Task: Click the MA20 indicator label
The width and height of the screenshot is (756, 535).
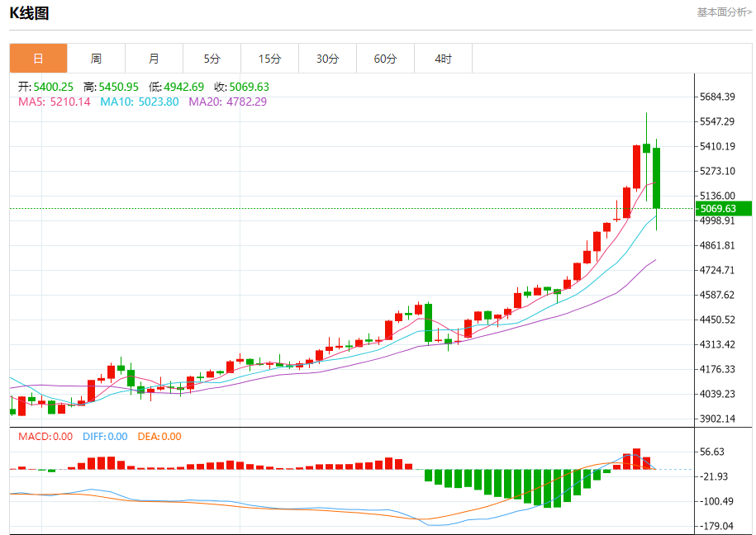Action: click(227, 102)
